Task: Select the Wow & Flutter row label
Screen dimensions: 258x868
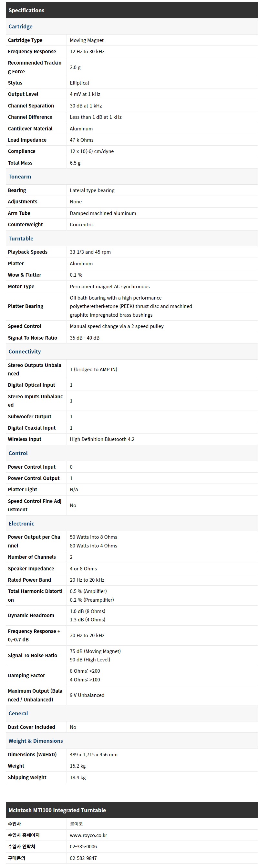Action: [25, 275]
